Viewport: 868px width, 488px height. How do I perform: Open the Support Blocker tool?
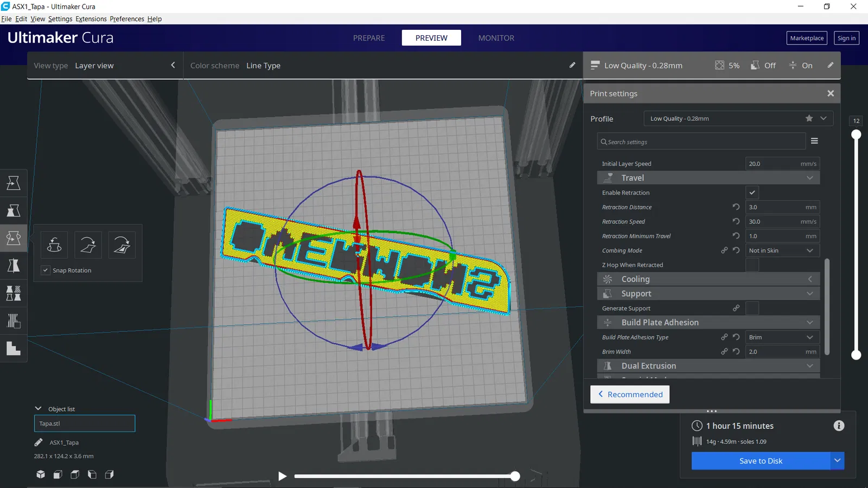[14, 321]
